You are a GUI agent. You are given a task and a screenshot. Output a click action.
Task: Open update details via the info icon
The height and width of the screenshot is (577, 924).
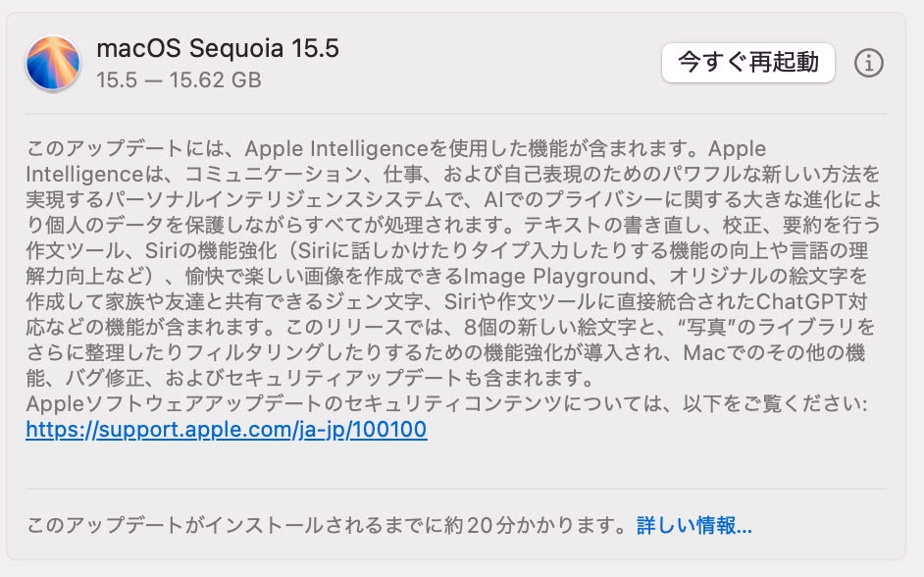(x=869, y=63)
